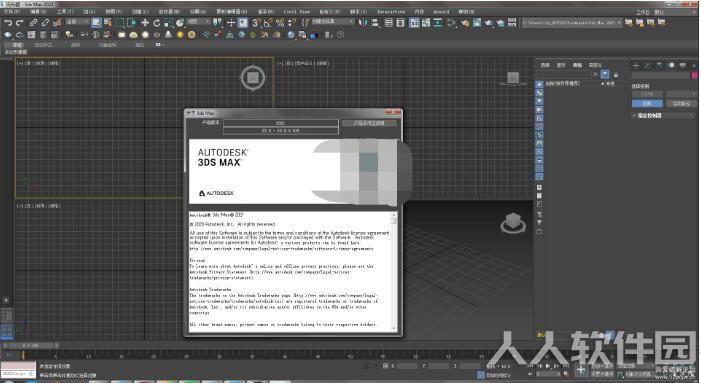The height and width of the screenshot is (383, 701).
Task: Click the Mirror tool icon
Action: (363, 23)
